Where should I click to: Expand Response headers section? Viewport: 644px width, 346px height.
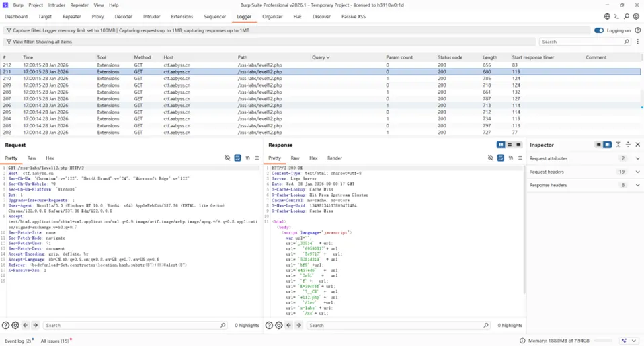coord(638,186)
